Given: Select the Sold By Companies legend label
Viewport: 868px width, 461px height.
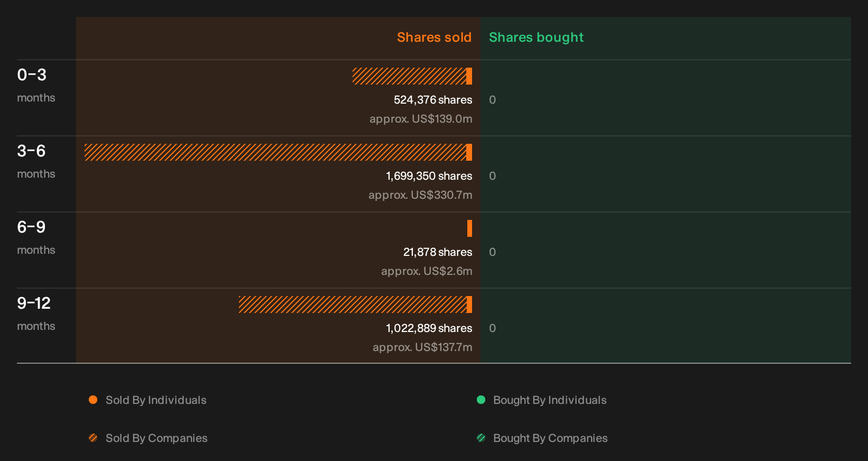Looking at the screenshot, I should (156, 438).
